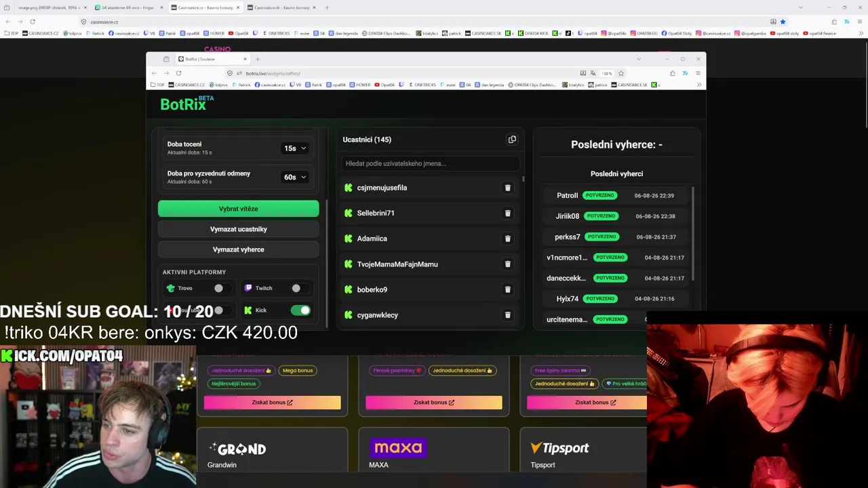
Task: Open reader view in BotRix address bar
Action: 583,73
